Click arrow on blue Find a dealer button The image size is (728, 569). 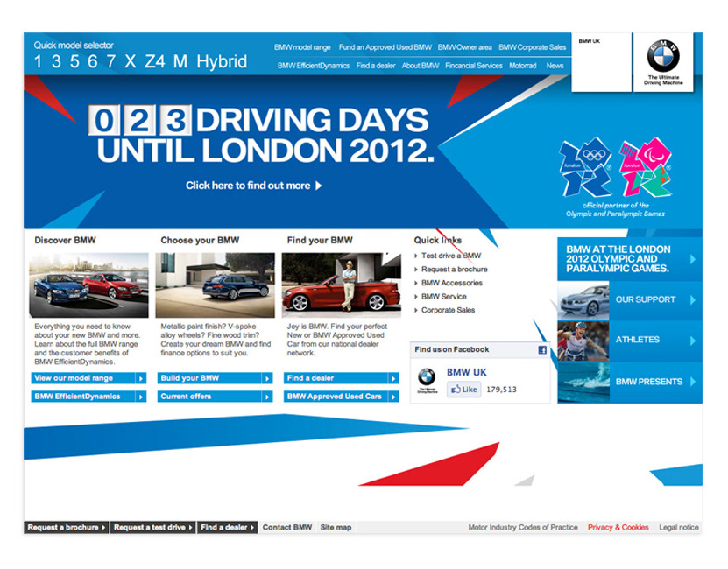click(393, 378)
